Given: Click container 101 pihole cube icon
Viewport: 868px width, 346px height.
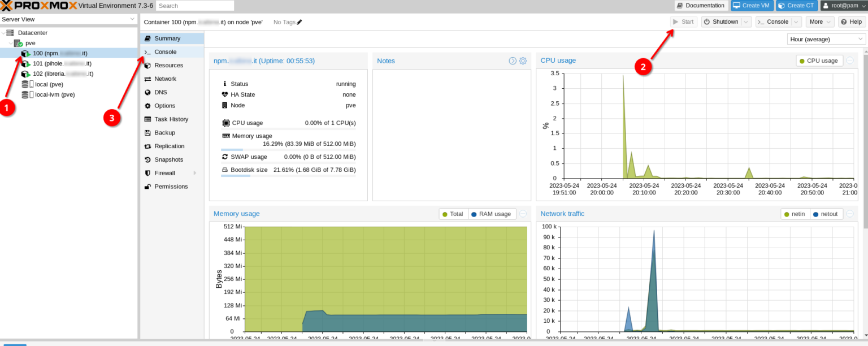Looking at the screenshot, I should point(25,63).
